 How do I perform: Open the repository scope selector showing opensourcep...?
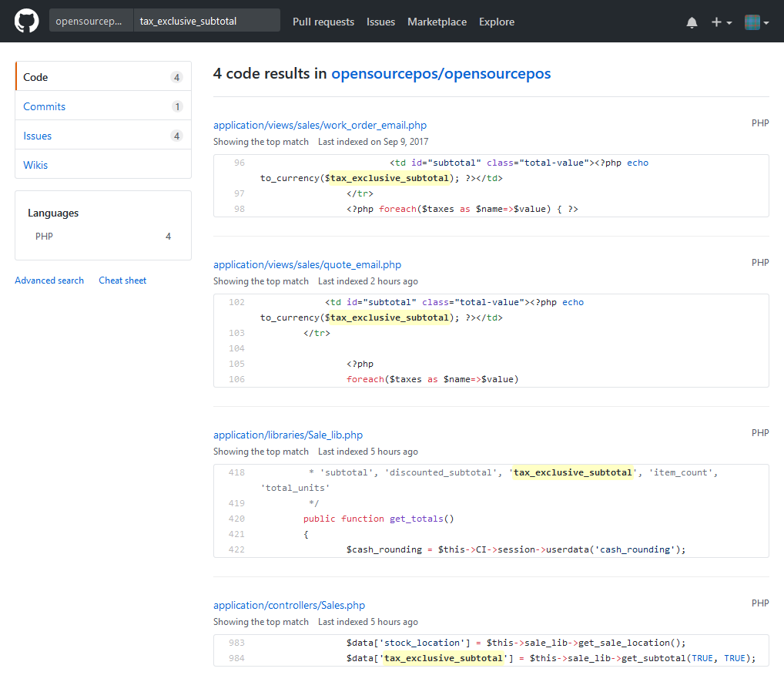(91, 19)
